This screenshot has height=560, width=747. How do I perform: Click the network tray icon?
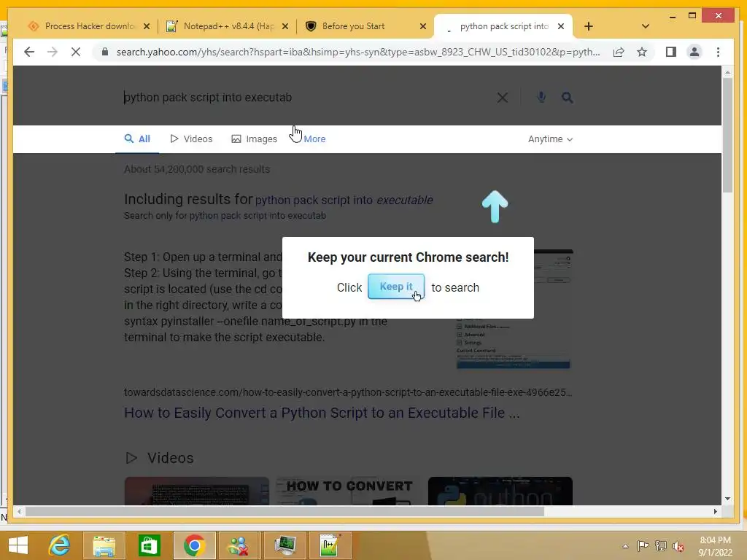pyautogui.click(x=660, y=546)
